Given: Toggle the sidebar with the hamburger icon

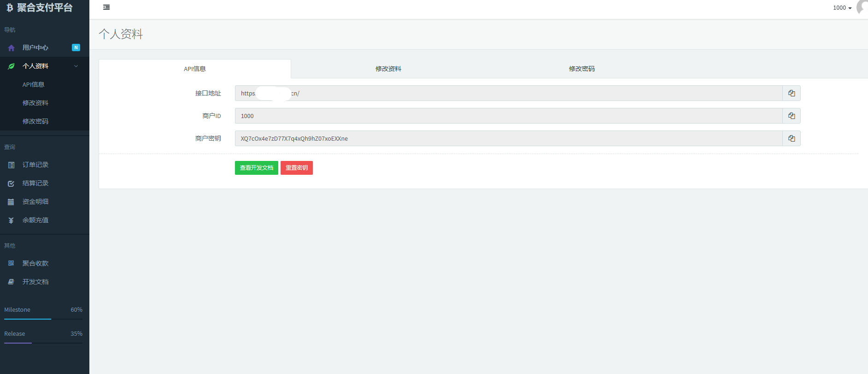Looking at the screenshot, I should pyautogui.click(x=106, y=7).
